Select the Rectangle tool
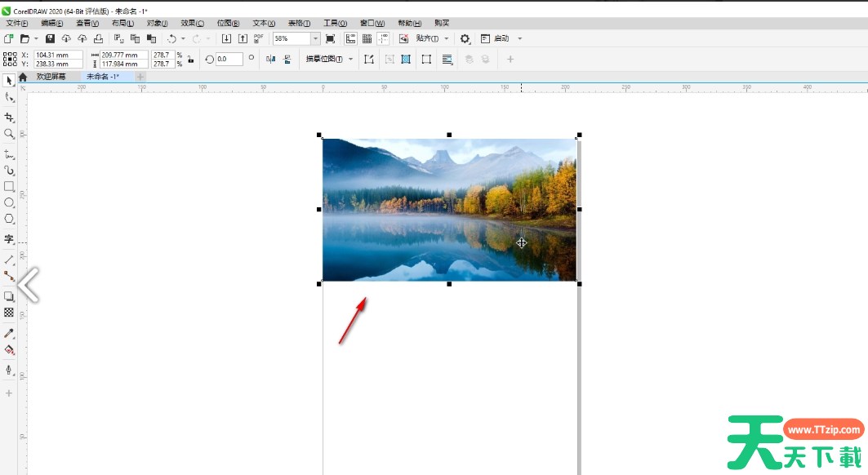The image size is (868, 475). tap(9, 186)
